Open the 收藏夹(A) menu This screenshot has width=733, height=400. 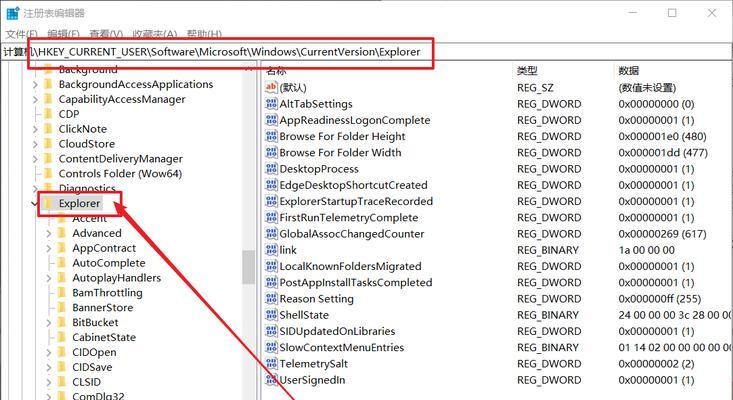[155, 35]
